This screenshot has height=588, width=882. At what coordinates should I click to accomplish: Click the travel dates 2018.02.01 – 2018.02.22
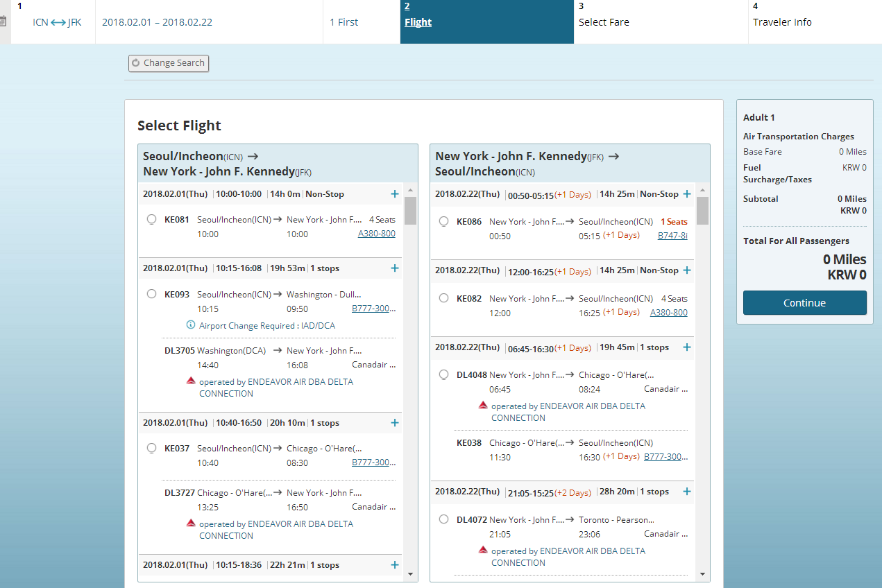tap(157, 22)
